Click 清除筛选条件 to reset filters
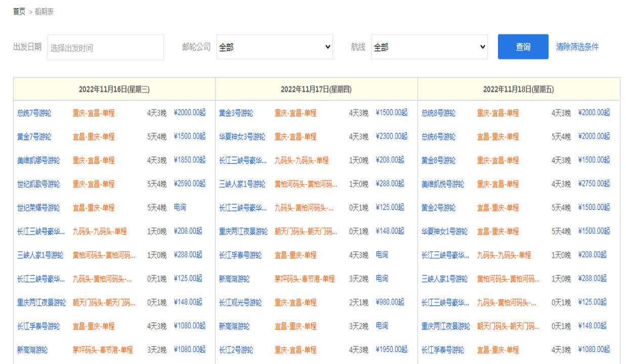The width and height of the screenshot is (626, 364). tap(577, 47)
